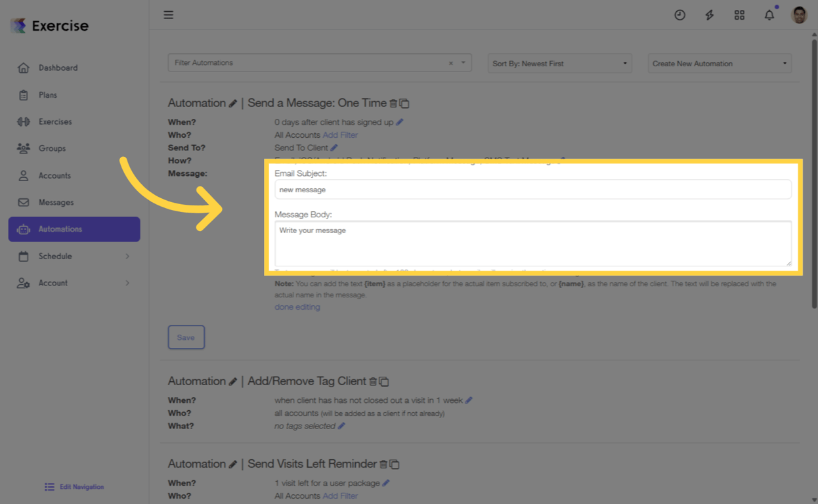Edit the '0 days after signed up' trigger
The width and height of the screenshot is (818, 504).
coord(399,122)
